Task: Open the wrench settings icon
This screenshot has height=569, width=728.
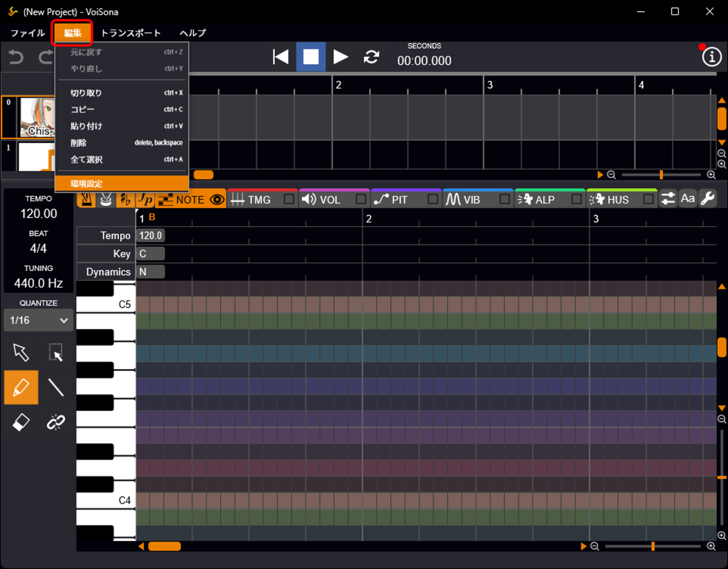Action: pos(708,198)
